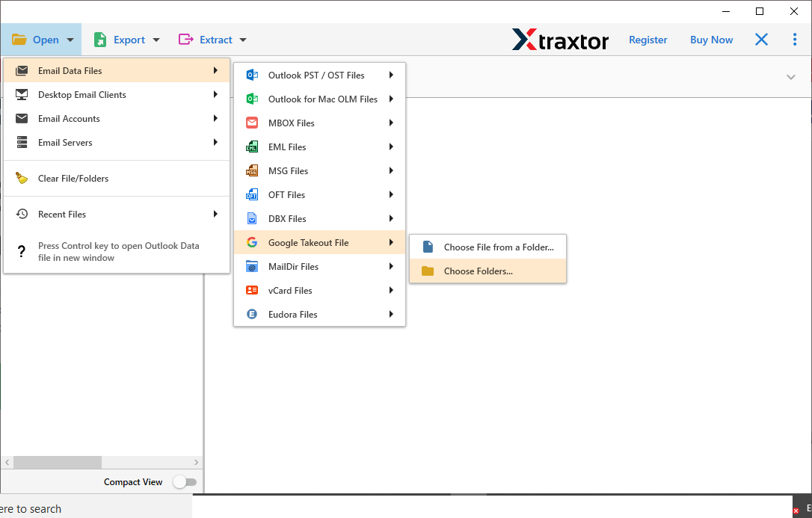The width and height of the screenshot is (812, 518).
Task: Click the Desktop Email Clients monitor icon
Action: point(22,94)
